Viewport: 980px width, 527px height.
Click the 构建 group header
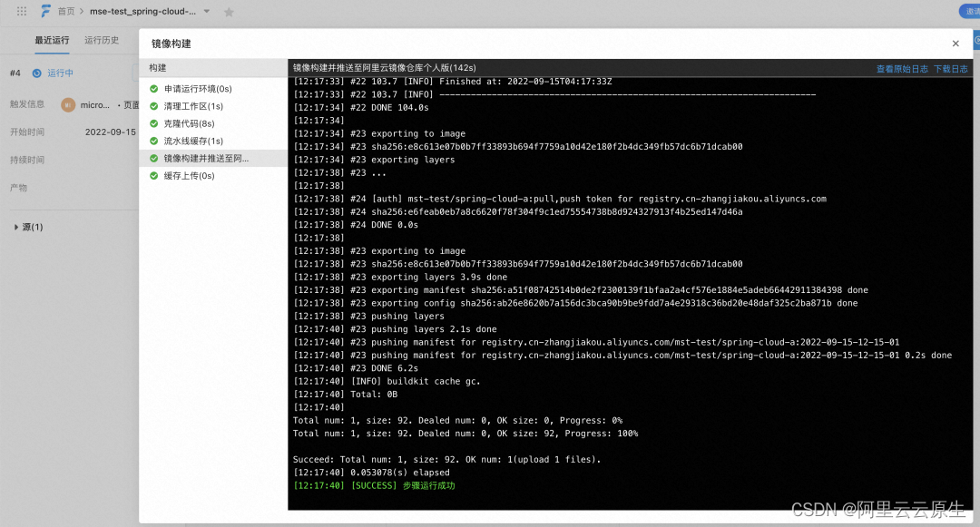pos(213,67)
